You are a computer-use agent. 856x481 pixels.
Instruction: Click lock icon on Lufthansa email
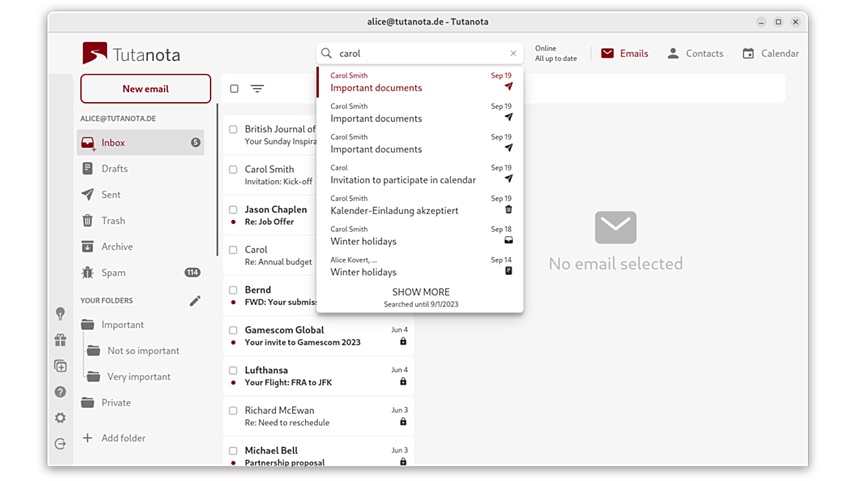click(403, 382)
